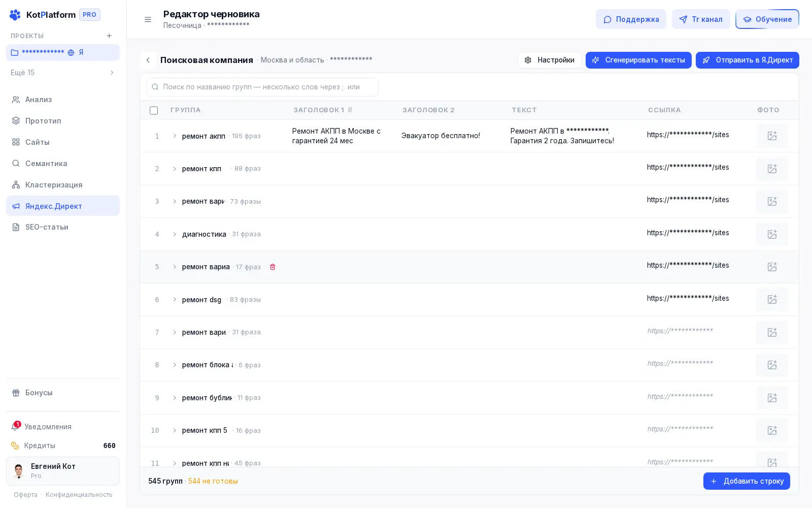Expand group 'диагностика' 31 фраза
Image resolution: width=812 pixels, height=508 pixels.
pyautogui.click(x=175, y=234)
